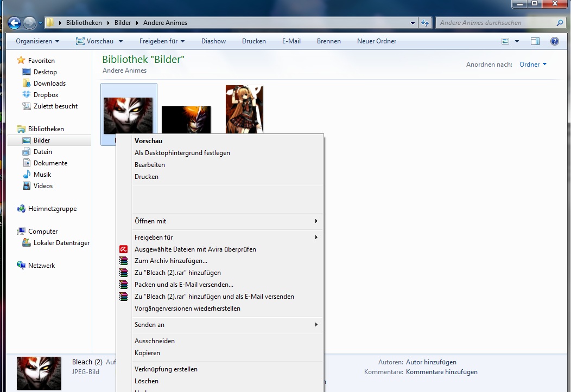Screen dimensions: 571x392
Task: Open the preview pane toggle icon
Action: pyautogui.click(x=534, y=41)
